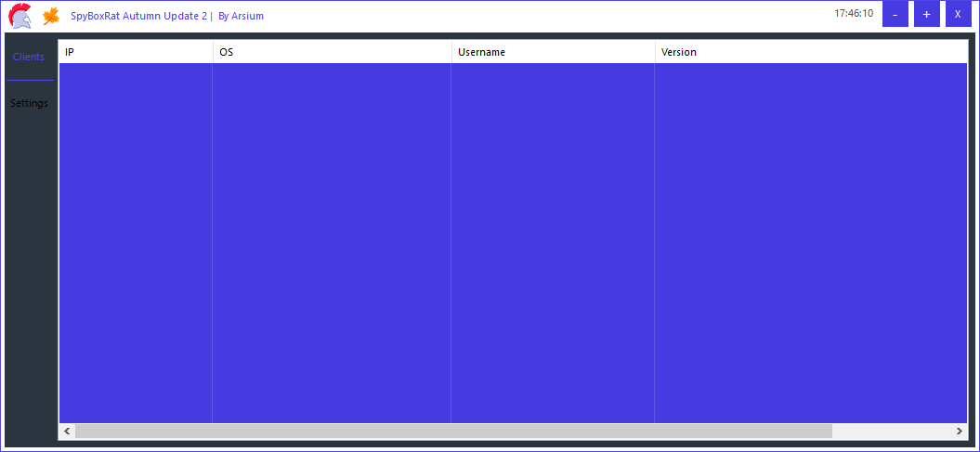Sort list by the IP column header
The width and height of the screenshot is (980, 452).
point(135,52)
